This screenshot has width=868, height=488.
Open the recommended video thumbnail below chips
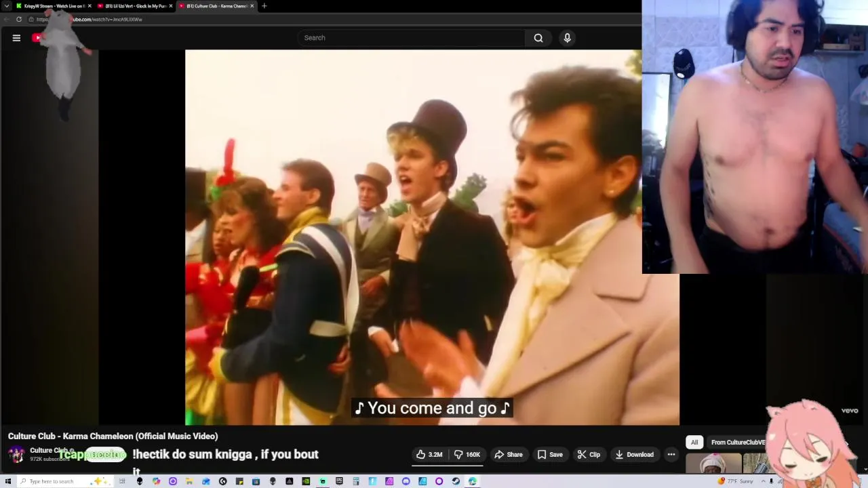coord(713,464)
